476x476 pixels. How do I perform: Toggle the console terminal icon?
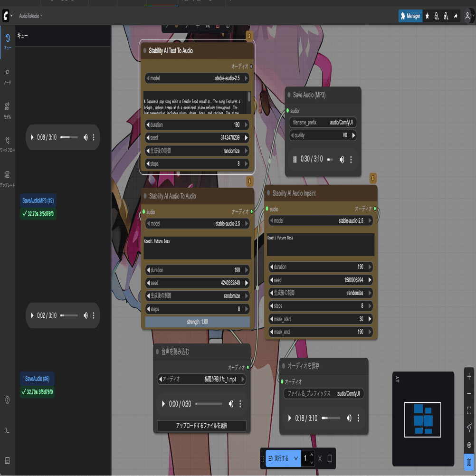pos(8,430)
